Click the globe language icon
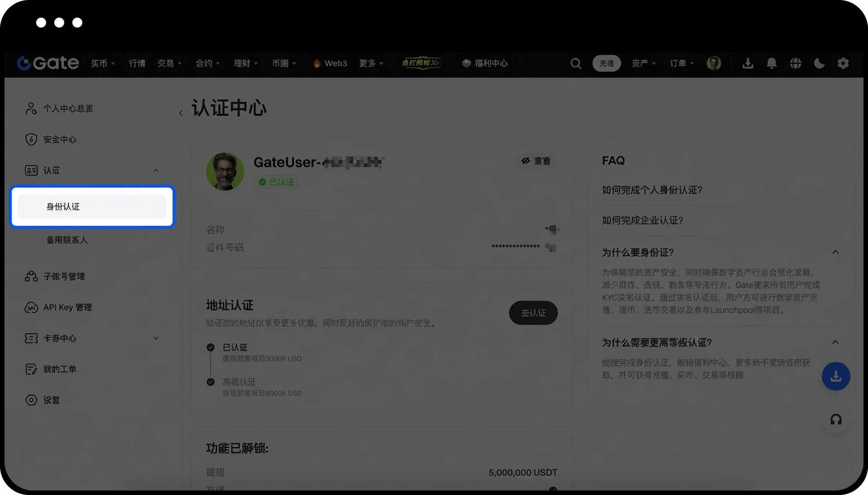868x495 pixels. pos(796,63)
